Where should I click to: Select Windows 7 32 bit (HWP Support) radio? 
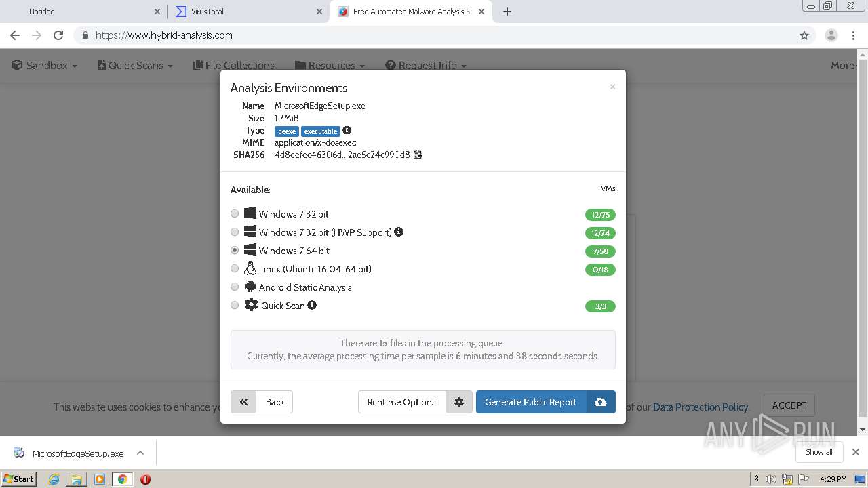click(x=235, y=232)
